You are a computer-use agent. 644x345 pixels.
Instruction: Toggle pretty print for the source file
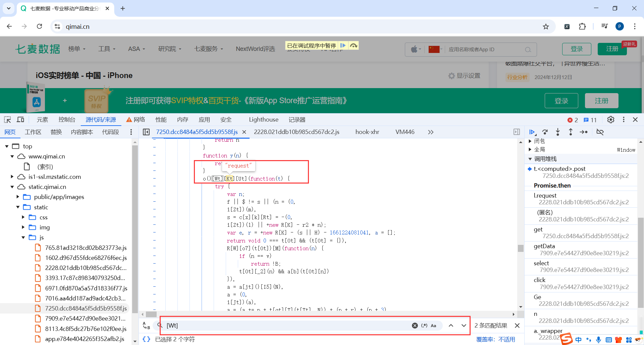[146, 339]
